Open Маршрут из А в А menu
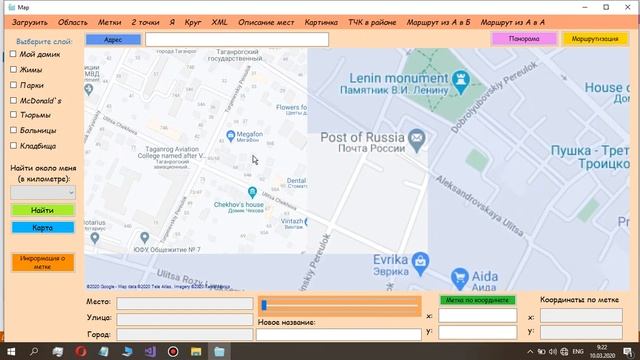Image resolution: width=640 pixels, height=360 pixels. pyautogui.click(x=513, y=22)
